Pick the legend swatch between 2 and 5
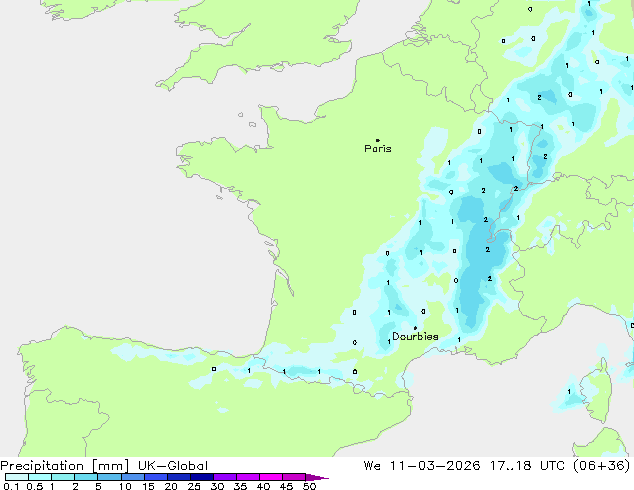Image resolution: width=634 pixels, height=490 pixels. tap(86, 477)
